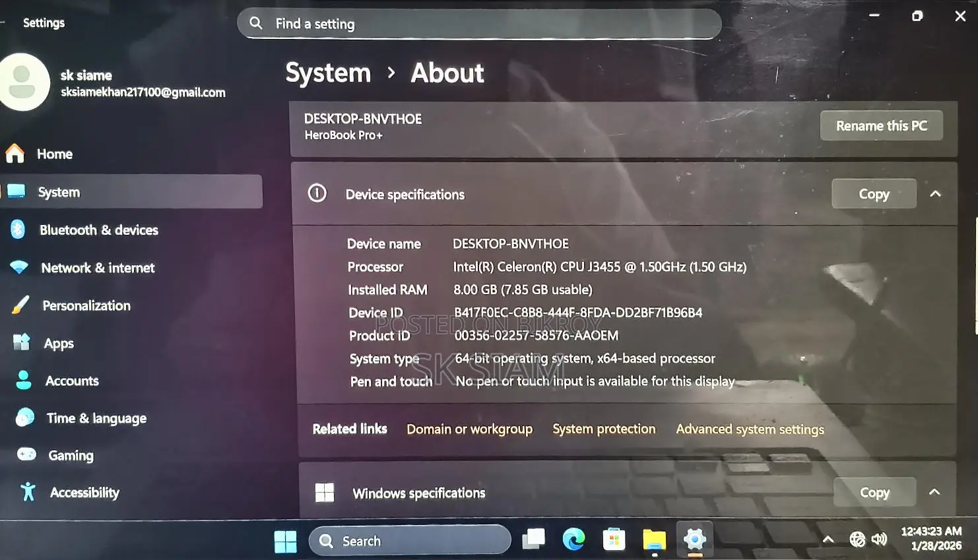Copy the Device specifications
The image size is (978, 560).
tap(874, 194)
